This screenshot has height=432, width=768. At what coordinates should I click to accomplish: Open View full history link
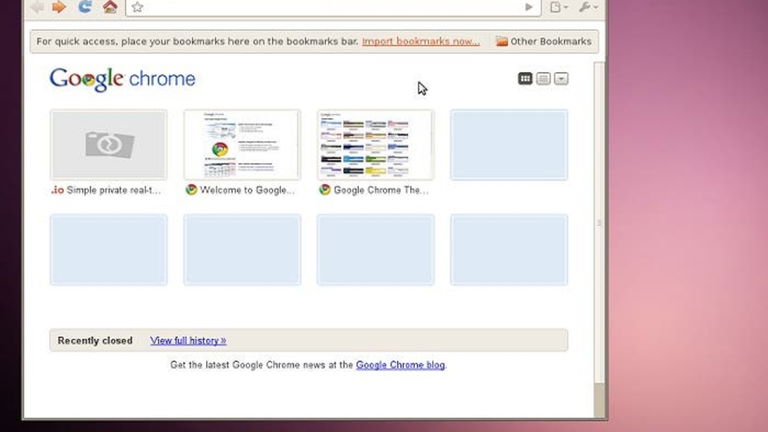[x=188, y=340]
